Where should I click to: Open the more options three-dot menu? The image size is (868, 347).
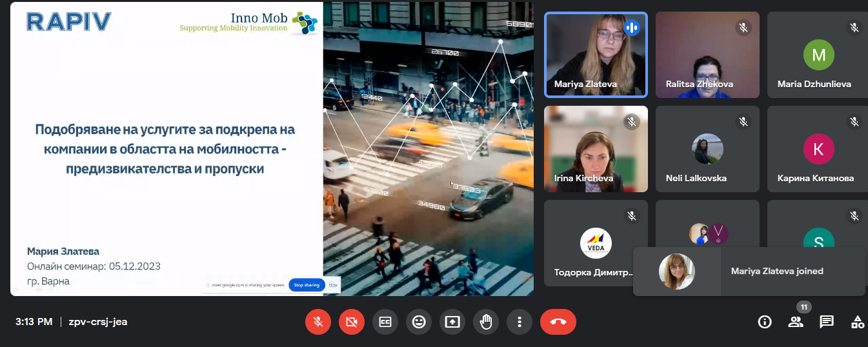tap(520, 322)
